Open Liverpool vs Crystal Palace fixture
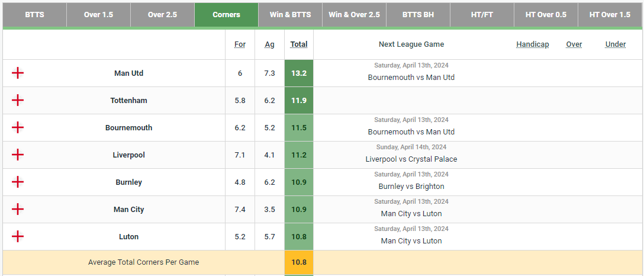 (x=411, y=159)
